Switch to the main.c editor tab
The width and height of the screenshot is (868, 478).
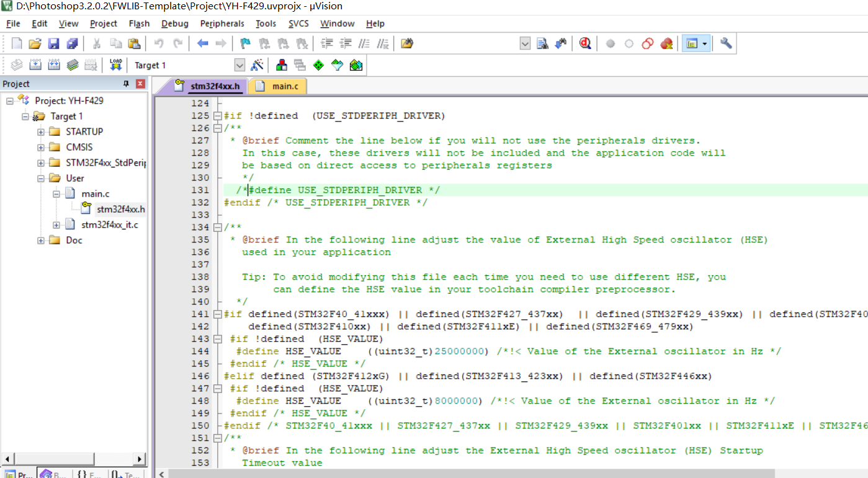tap(285, 86)
